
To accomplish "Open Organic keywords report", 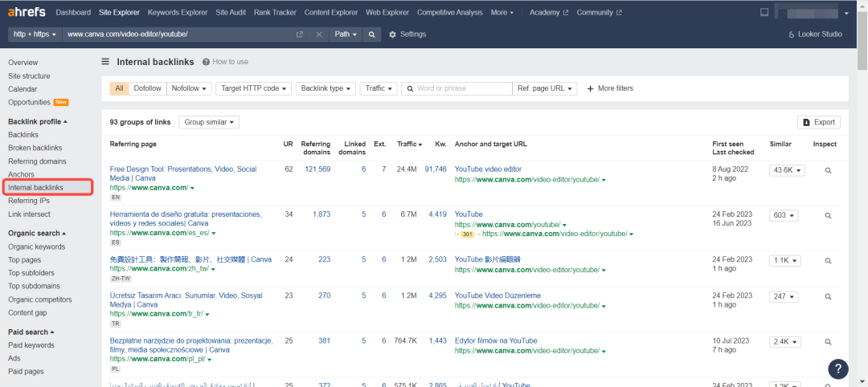I will coord(36,246).
